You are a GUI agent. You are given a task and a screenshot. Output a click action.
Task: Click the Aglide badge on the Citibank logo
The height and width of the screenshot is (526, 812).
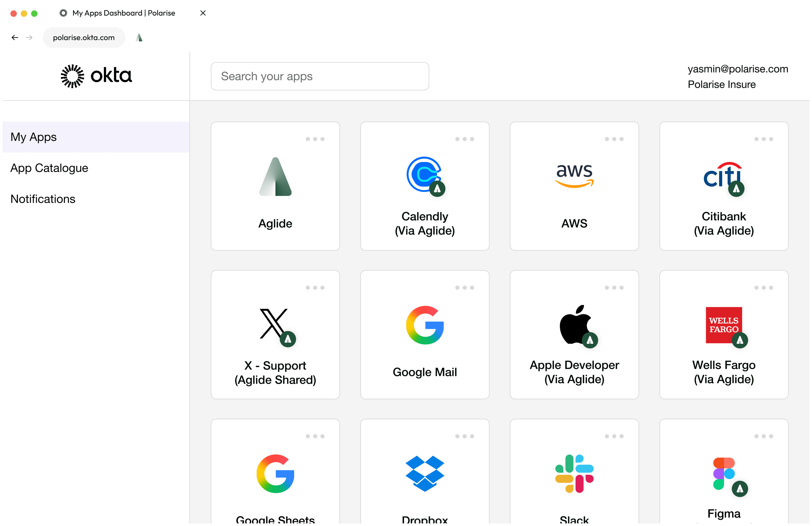[736, 188]
